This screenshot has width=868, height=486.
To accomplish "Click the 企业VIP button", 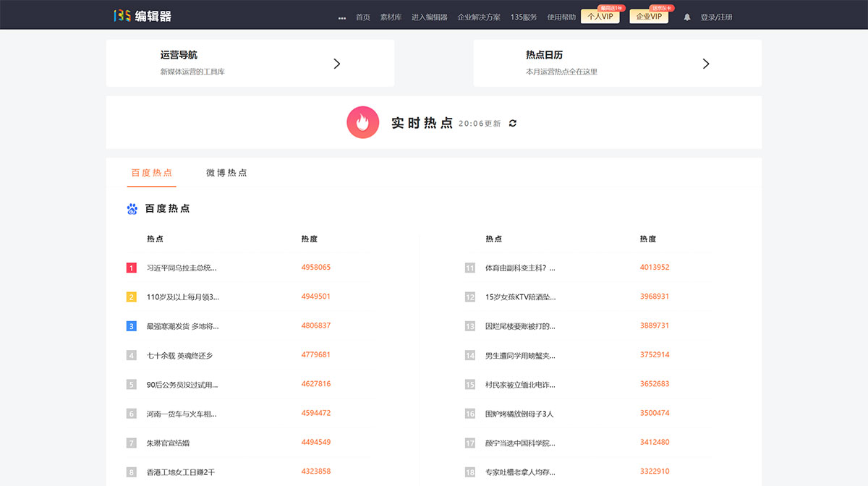I will click(x=649, y=16).
